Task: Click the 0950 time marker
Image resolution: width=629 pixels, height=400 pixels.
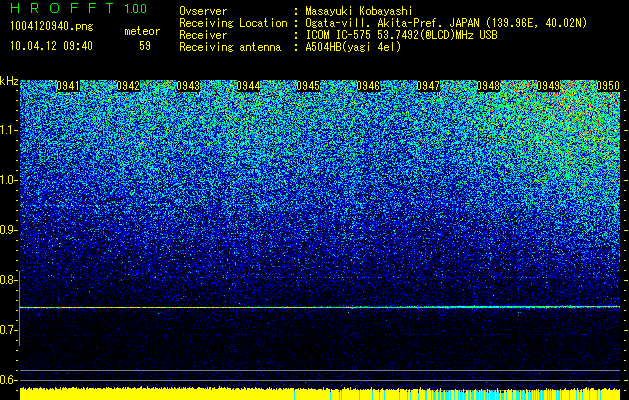Action: 608,86
